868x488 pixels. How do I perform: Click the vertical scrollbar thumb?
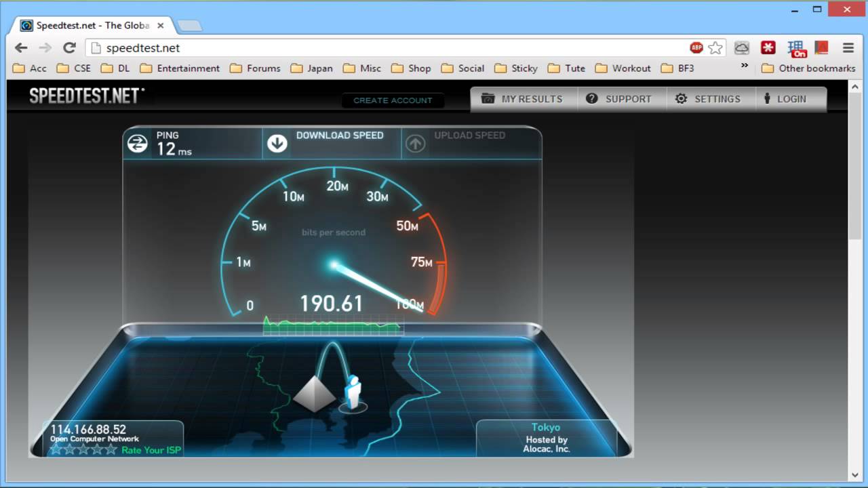click(855, 165)
